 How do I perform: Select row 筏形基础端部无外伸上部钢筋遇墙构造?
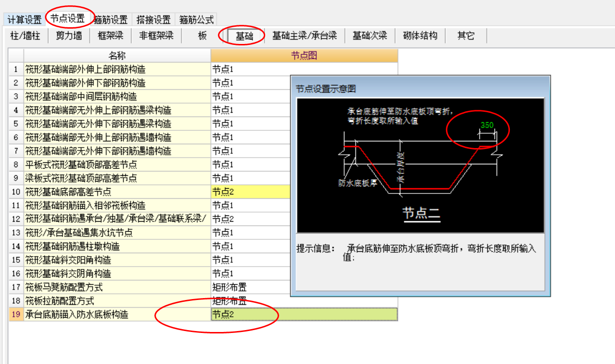pyautogui.click(x=117, y=137)
